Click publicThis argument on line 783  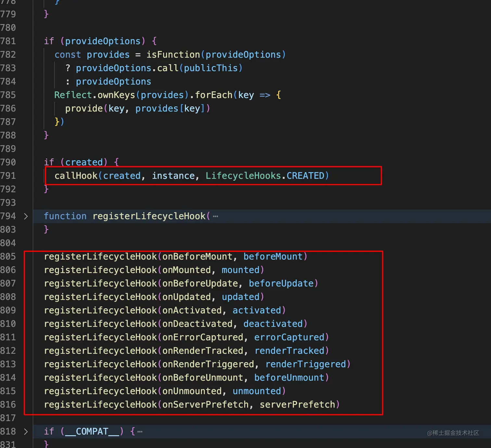point(211,68)
